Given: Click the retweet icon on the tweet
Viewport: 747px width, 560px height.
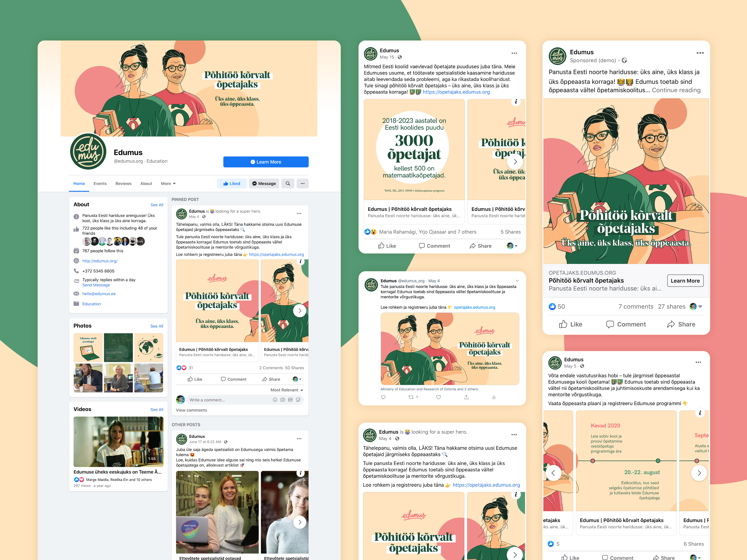Looking at the screenshot, I should tap(411, 397).
